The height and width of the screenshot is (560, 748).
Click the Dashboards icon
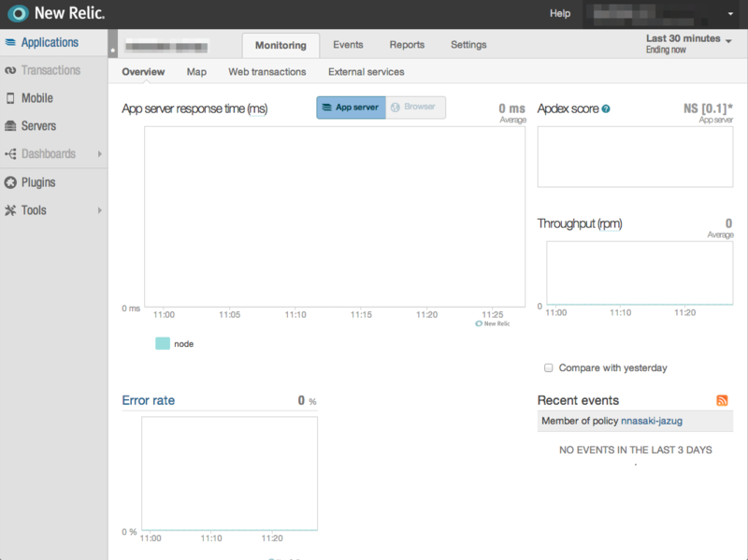[10, 154]
